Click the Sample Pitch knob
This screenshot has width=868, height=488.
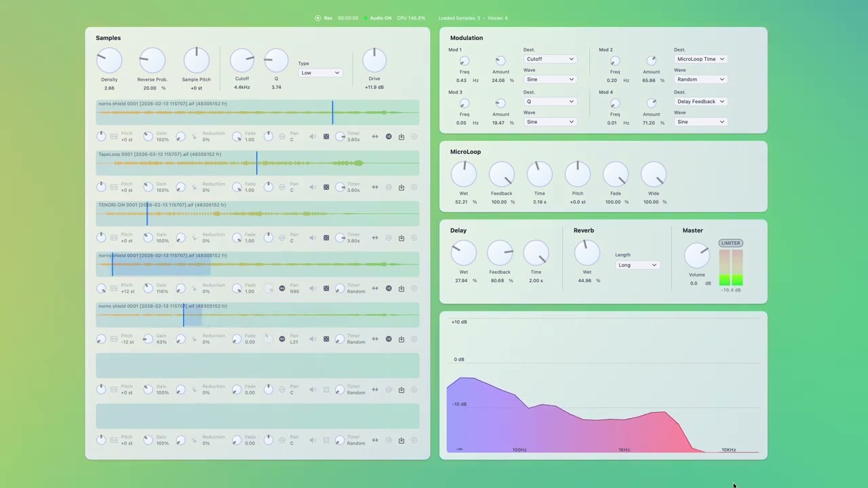[196, 61]
